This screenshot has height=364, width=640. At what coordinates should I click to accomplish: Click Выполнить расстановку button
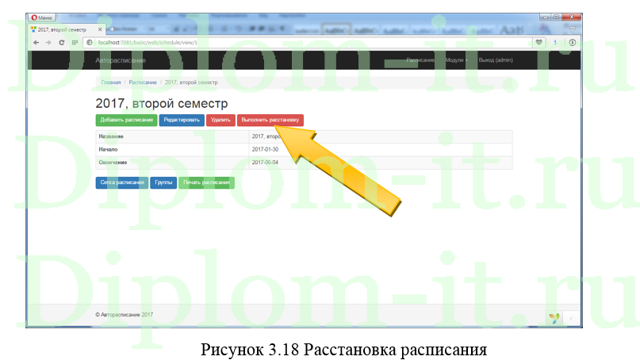coord(270,120)
